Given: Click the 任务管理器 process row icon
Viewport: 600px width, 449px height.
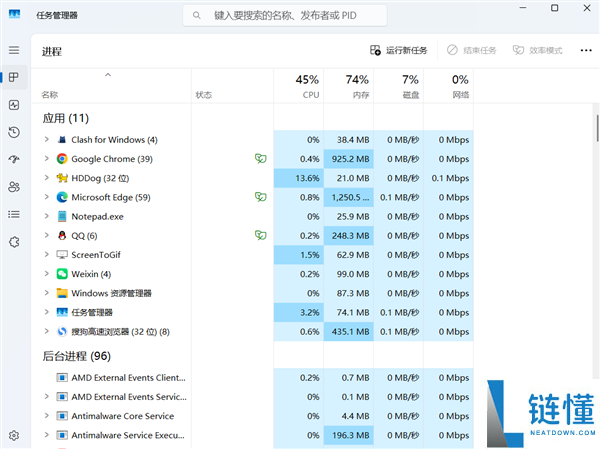Looking at the screenshot, I should (x=62, y=312).
